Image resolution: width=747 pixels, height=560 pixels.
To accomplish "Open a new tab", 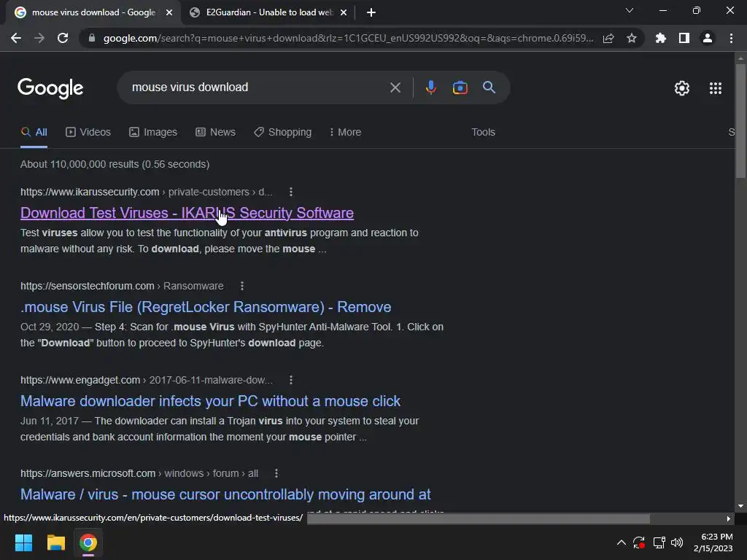I will tap(371, 12).
